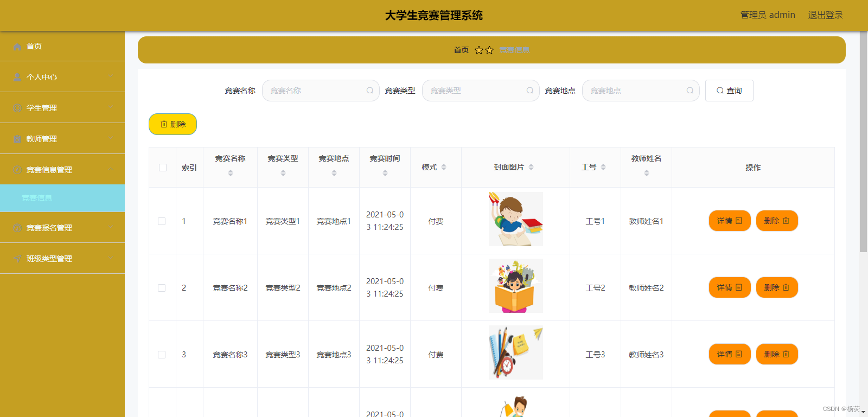This screenshot has height=417, width=868.
Task: Click the home icon beside 首页 in sidebar
Action: pyautogui.click(x=17, y=47)
